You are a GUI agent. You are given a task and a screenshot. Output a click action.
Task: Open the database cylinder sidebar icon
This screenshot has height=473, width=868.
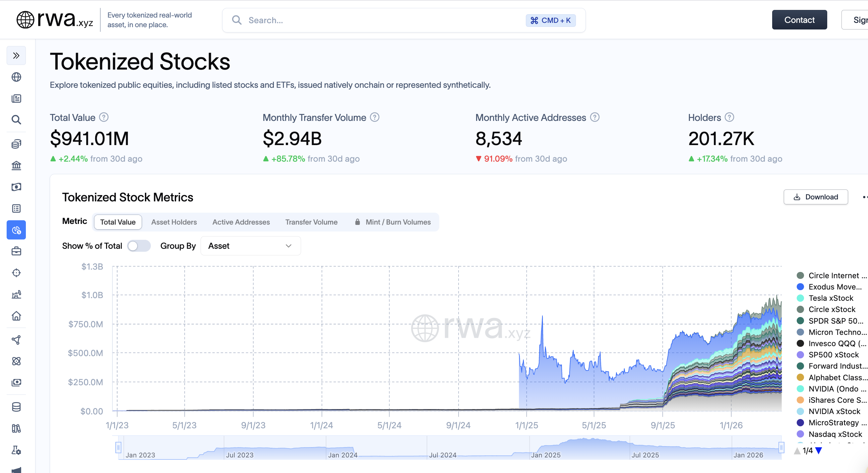pyautogui.click(x=16, y=407)
